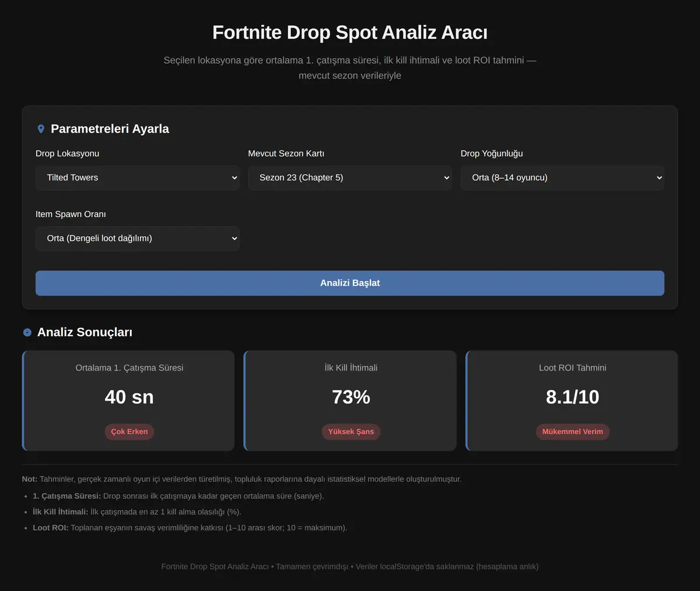This screenshot has width=700, height=591.
Task: Click the Mükemmel Verim badge
Action: click(573, 432)
